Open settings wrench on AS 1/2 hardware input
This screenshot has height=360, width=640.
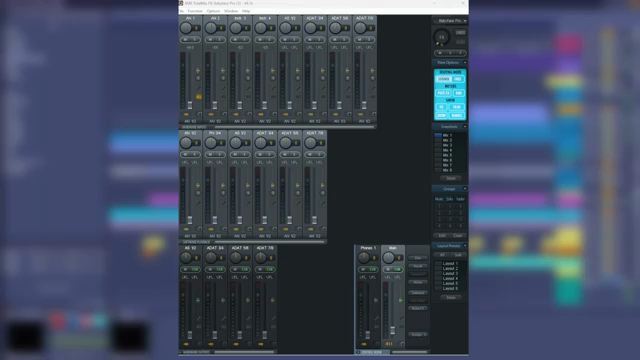tap(298, 88)
